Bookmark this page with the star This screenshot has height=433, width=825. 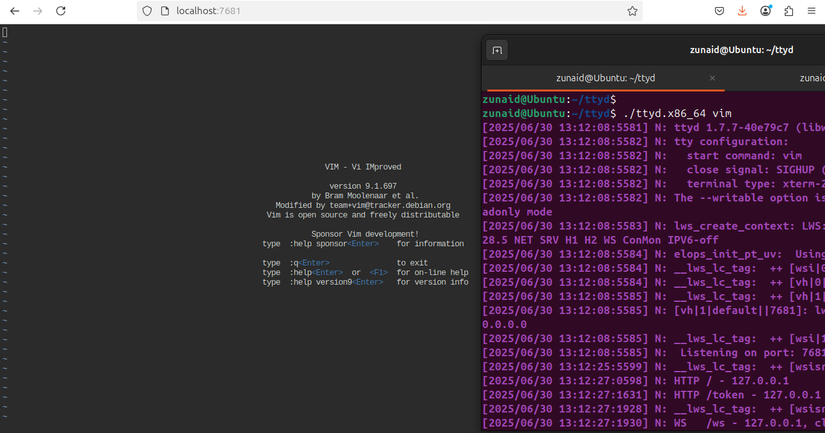click(632, 11)
